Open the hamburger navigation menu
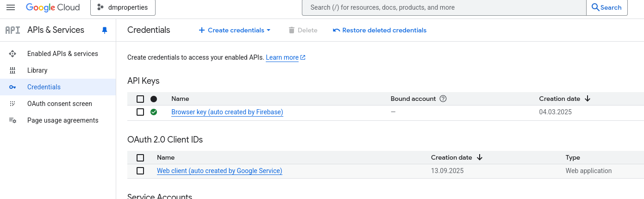This screenshot has width=644, height=199. [11, 7]
